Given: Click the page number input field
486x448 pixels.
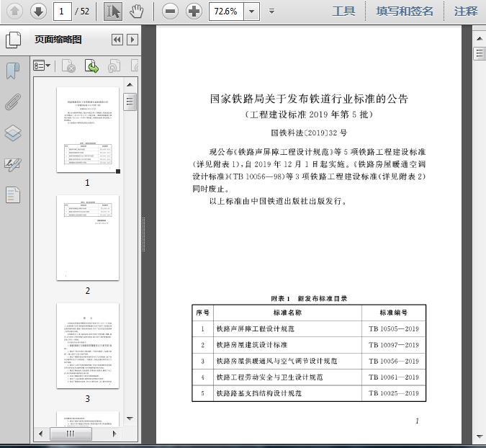Looking at the screenshot, I should pos(63,12).
